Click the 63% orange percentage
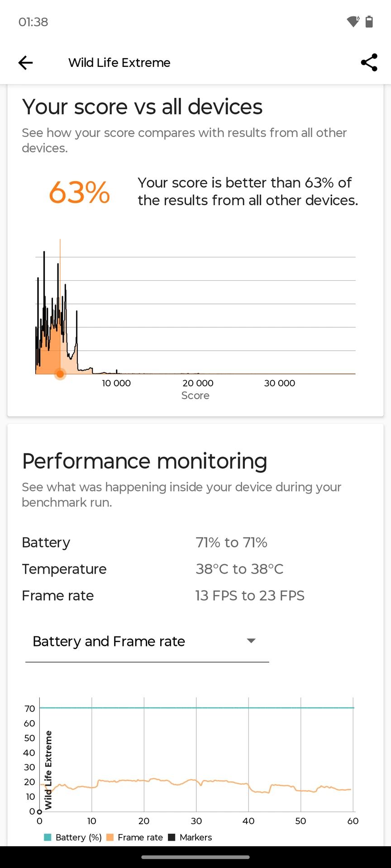This screenshot has width=391, height=868. click(79, 192)
